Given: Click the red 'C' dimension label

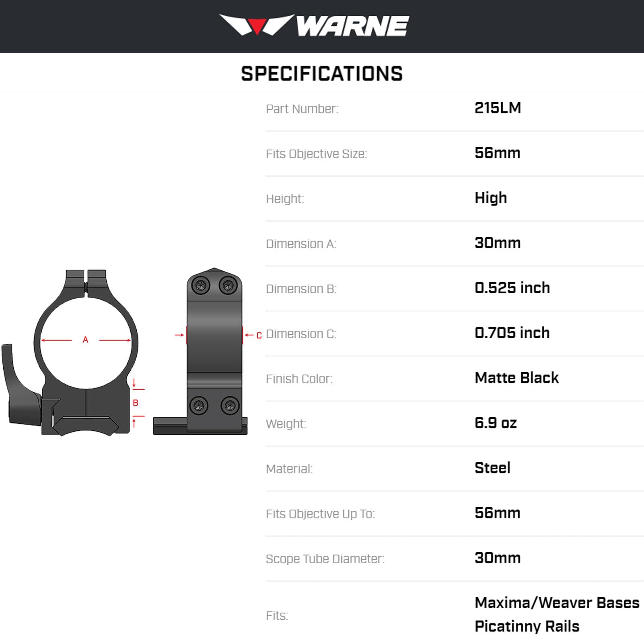Looking at the screenshot, I should pos(259,335).
